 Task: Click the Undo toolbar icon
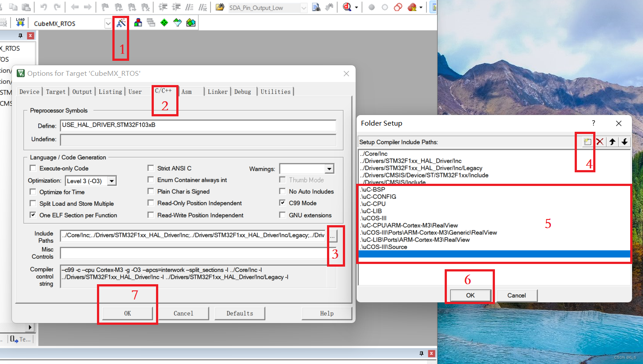tap(44, 7)
